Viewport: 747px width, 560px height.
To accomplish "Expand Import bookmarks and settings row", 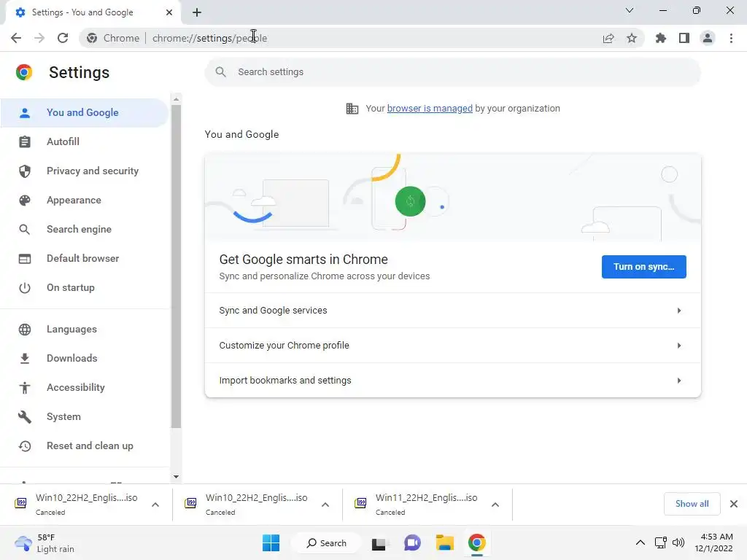I will (x=452, y=381).
